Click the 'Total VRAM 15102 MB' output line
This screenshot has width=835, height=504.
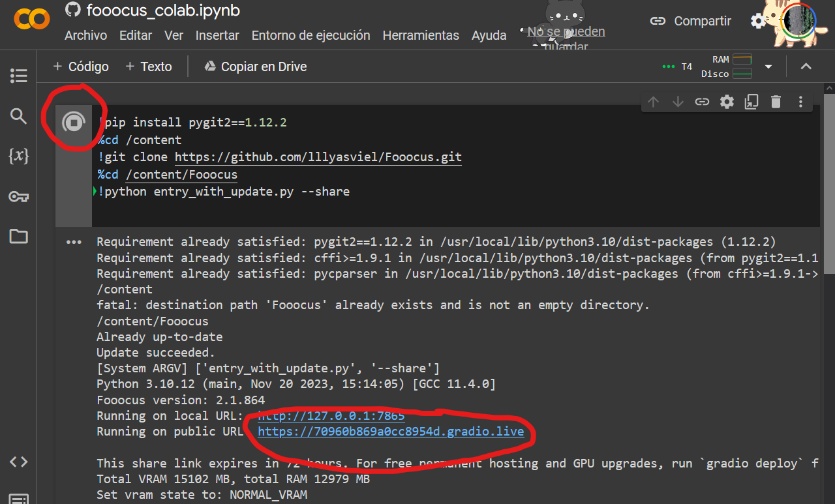[x=234, y=479]
